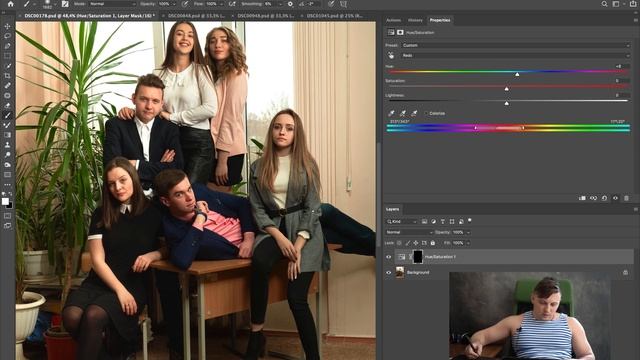Hide the Hue/Saturation 1 layer
This screenshot has width=640, height=360.
(x=389, y=257)
